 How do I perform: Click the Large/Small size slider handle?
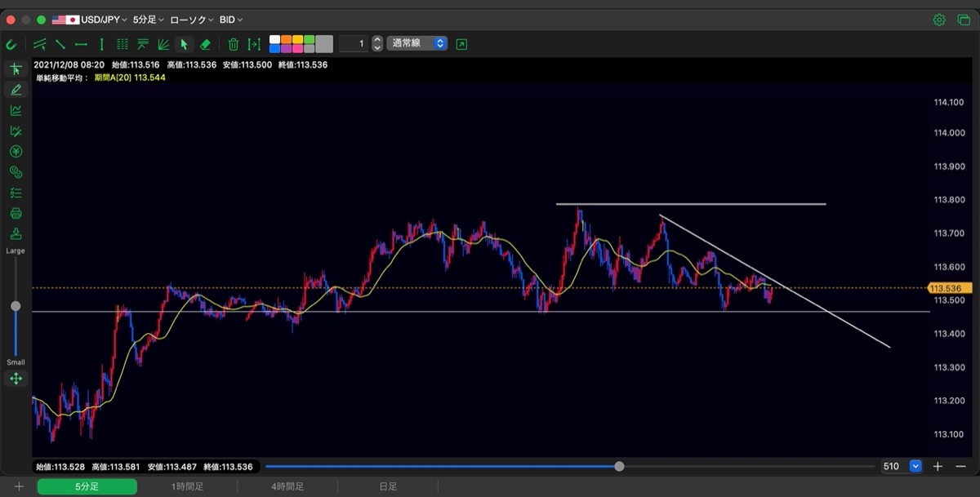[16, 306]
